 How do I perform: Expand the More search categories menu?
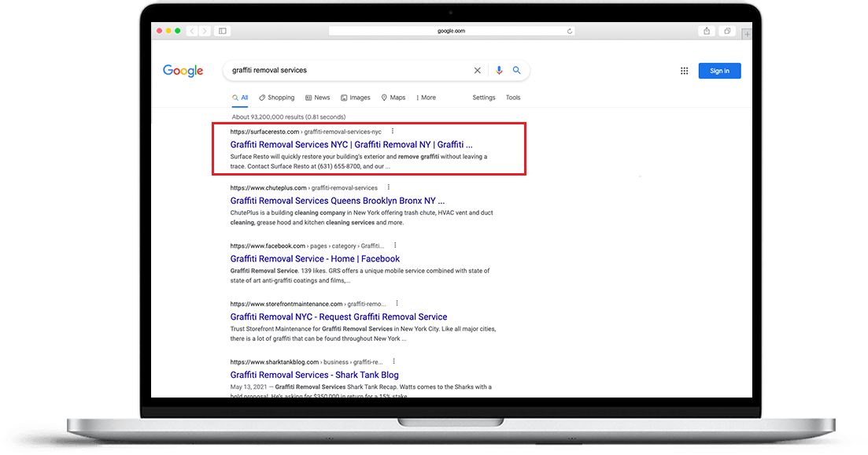[426, 98]
